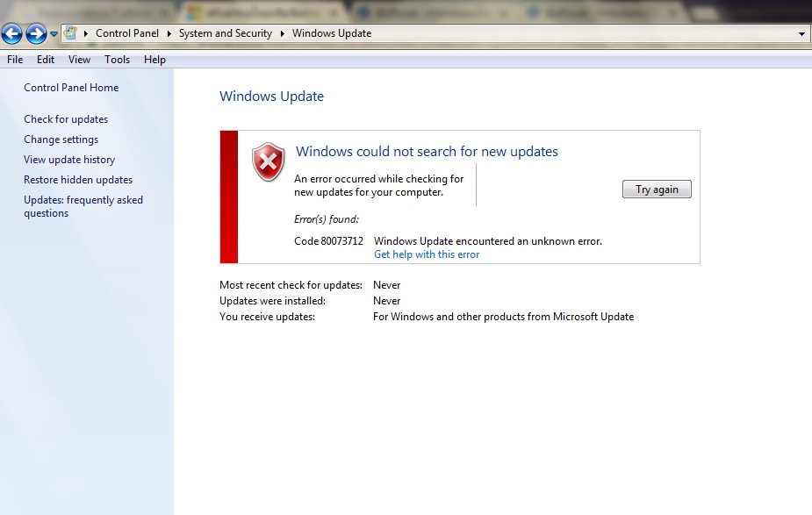Open the View menu
Viewport: 812px width, 515px height.
pos(79,60)
